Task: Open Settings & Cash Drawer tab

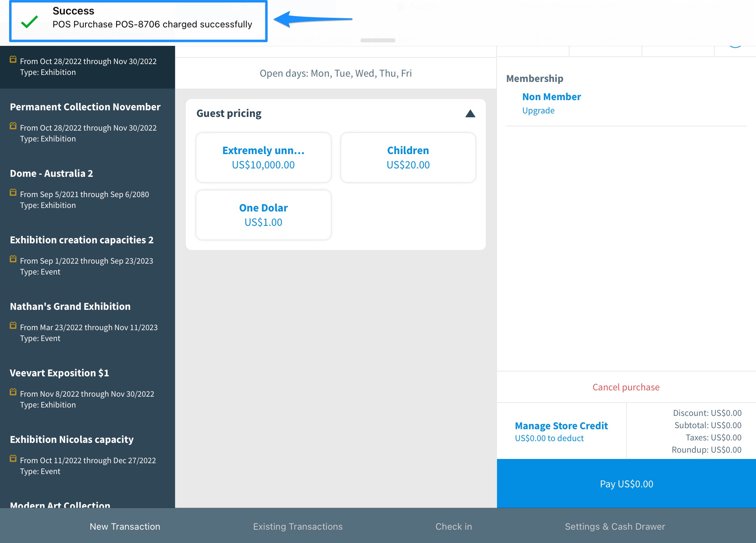Action: pyautogui.click(x=615, y=526)
